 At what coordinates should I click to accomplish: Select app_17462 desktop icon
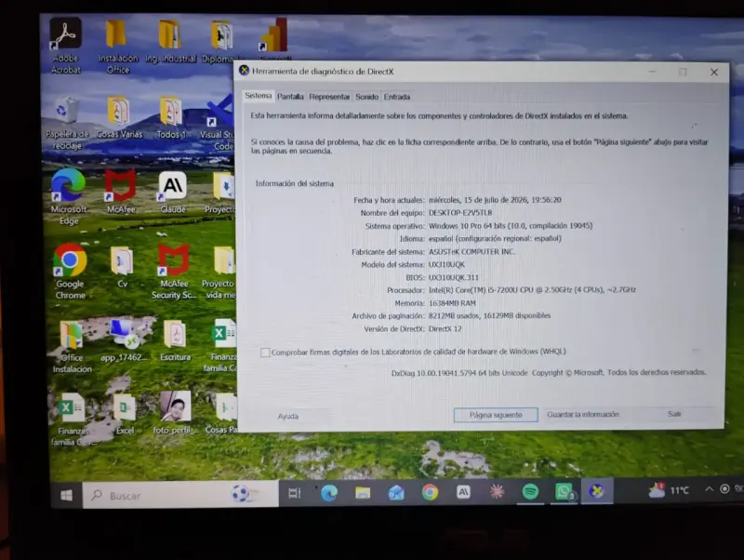pos(124,340)
